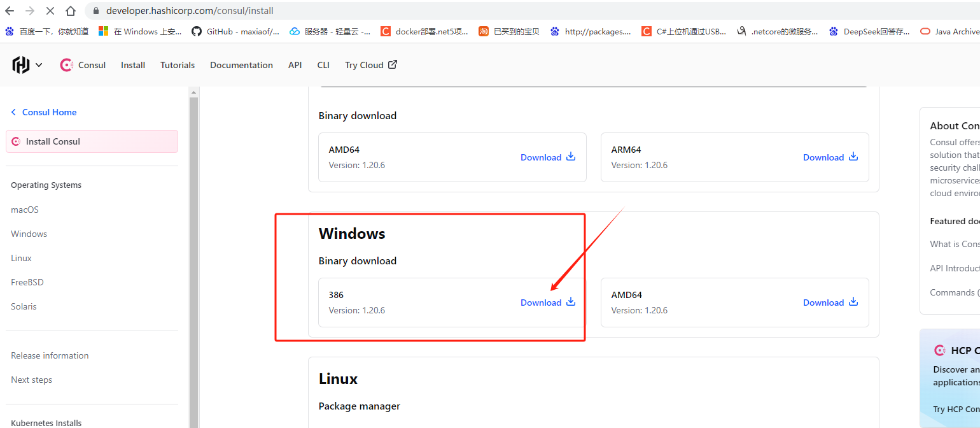The width and height of the screenshot is (980, 428).
Task: Click the address bar lock icon
Action: 96,11
